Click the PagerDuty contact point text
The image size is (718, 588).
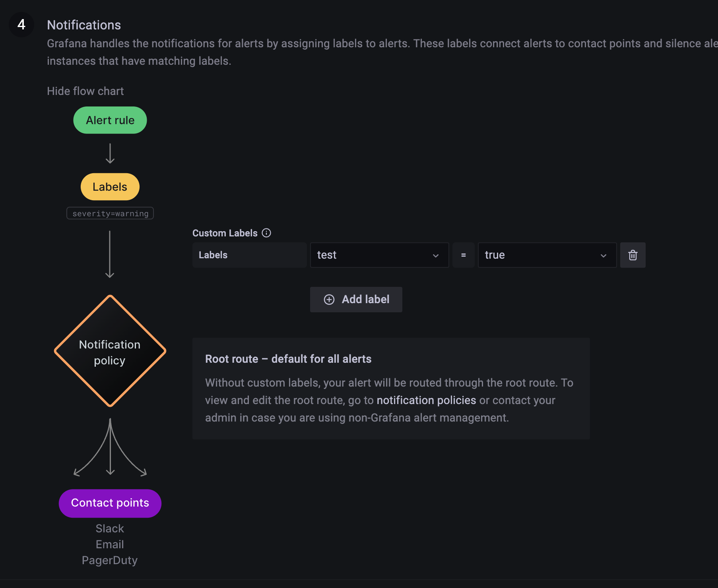pyautogui.click(x=110, y=560)
